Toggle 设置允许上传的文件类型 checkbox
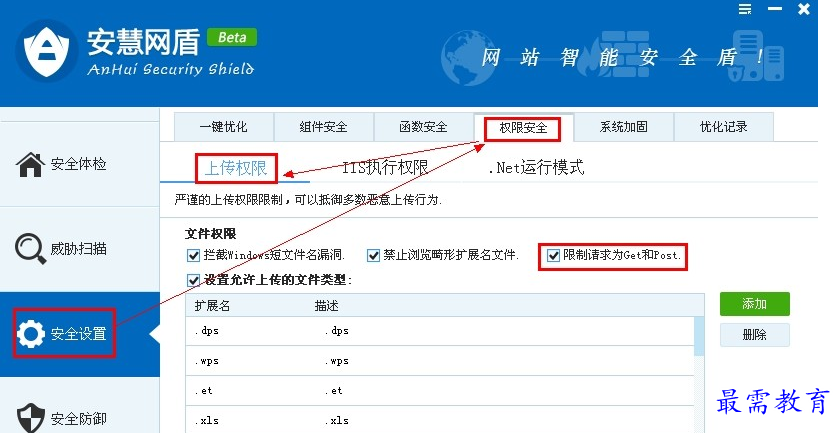The image size is (838, 433). 193,280
